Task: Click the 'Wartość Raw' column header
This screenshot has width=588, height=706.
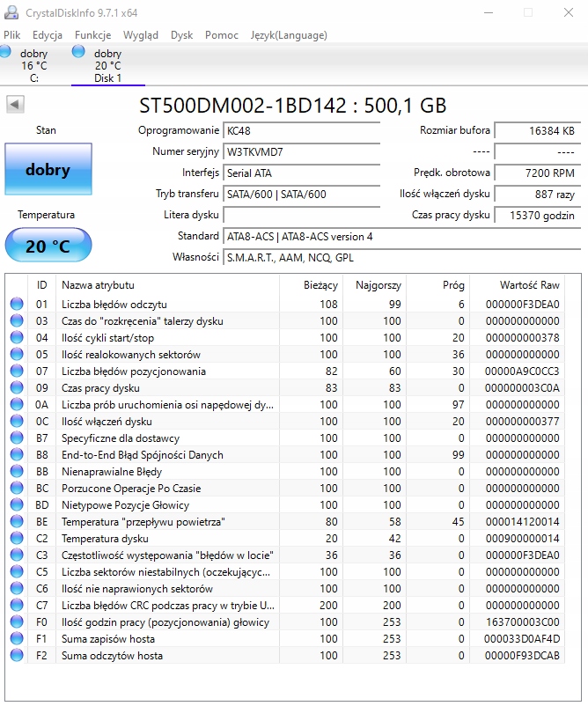Action: (529, 285)
